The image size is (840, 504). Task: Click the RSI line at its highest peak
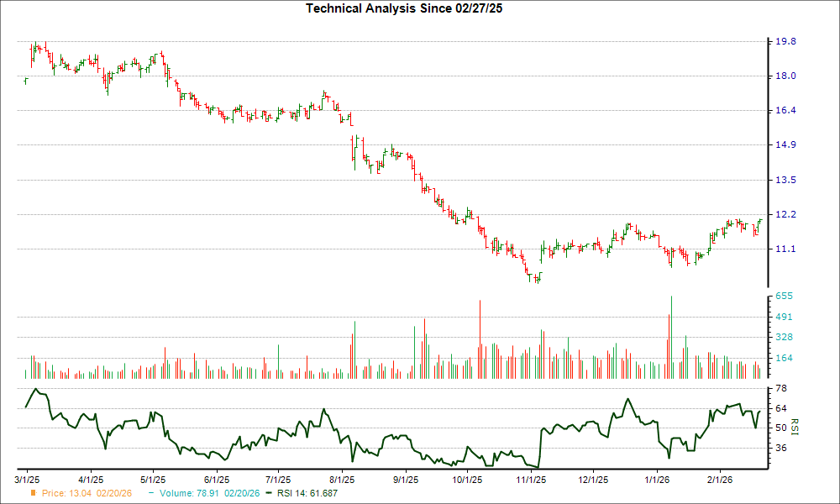pos(36,389)
